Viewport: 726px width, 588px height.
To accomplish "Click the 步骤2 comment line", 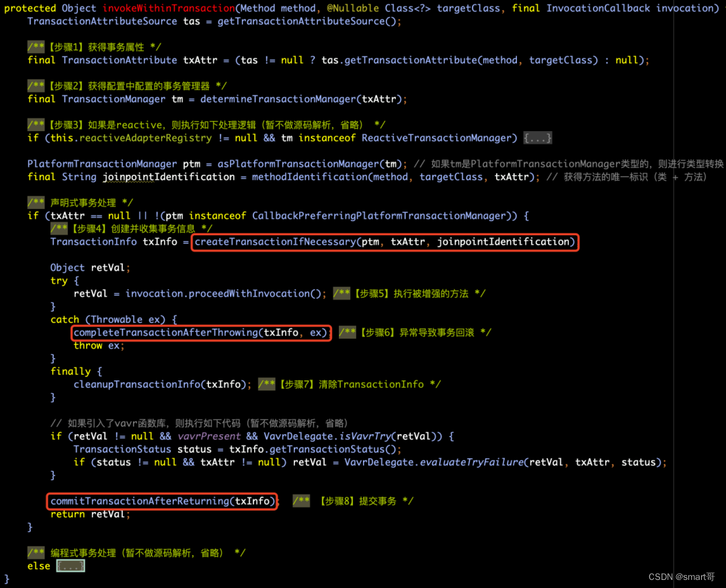I will (x=127, y=86).
